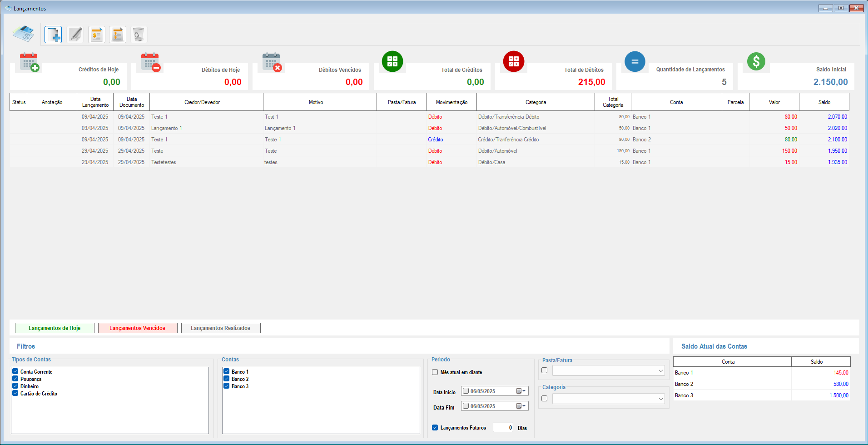Viewport: 868px width, 445px height.
Task: Click the blue equals Quantidade de Lançamentos icon
Action: point(635,61)
